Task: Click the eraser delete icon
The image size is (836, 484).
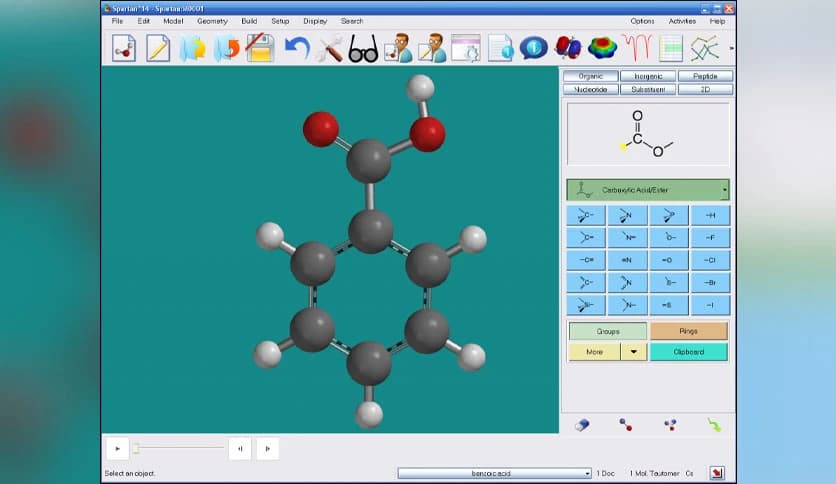Action: pyautogui.click(x=583, y=424)
